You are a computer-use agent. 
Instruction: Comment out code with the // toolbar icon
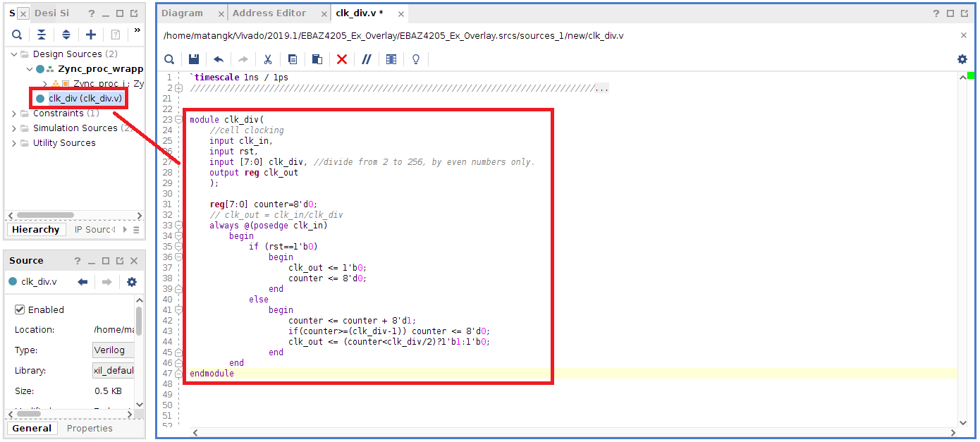(x=366, y=59)
